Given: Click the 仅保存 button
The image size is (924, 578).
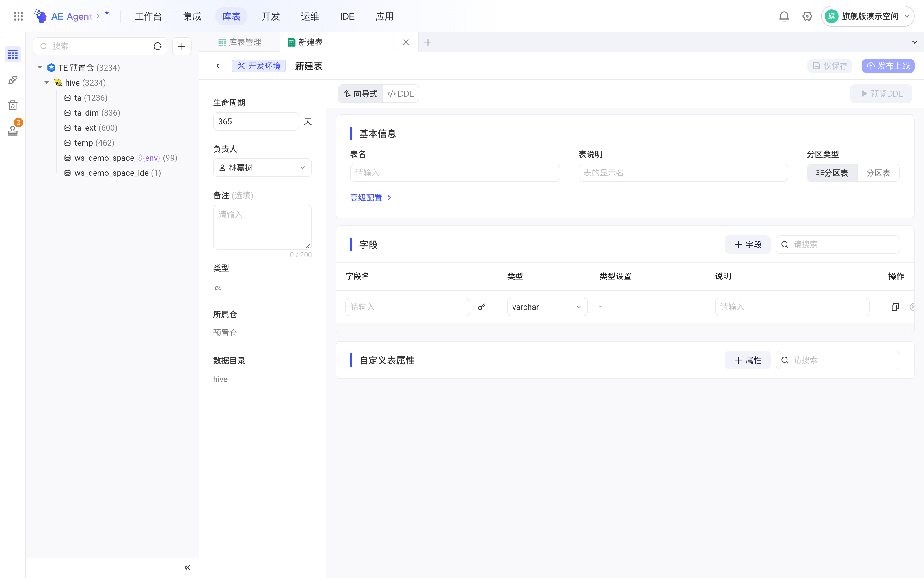Looking at the screenshot, I should [830, 66].
